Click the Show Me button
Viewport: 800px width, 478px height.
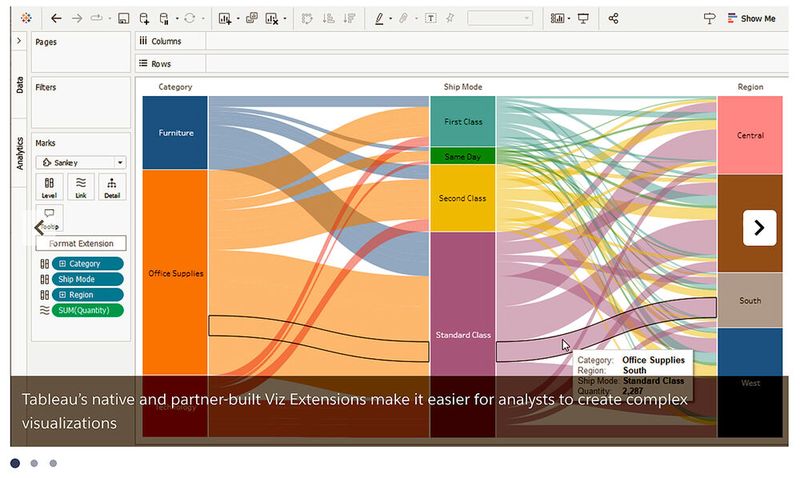(752, 18)
